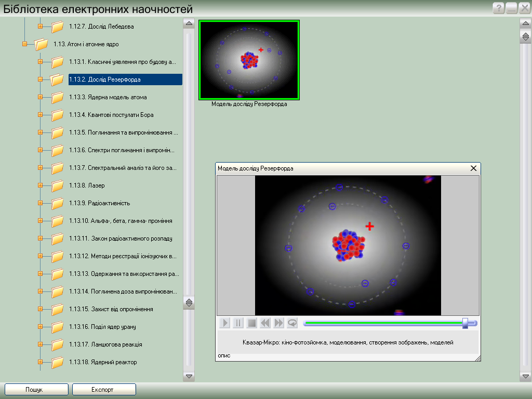Select 1.13.11 Закон радіоактивного розпаду
The width and height of the screenshot is (532, 399).
[121, 238]
